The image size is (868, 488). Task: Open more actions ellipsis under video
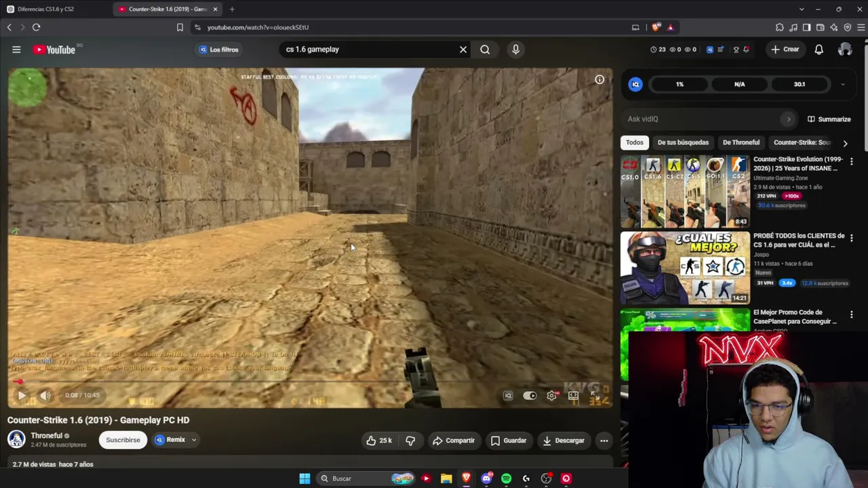604,441
